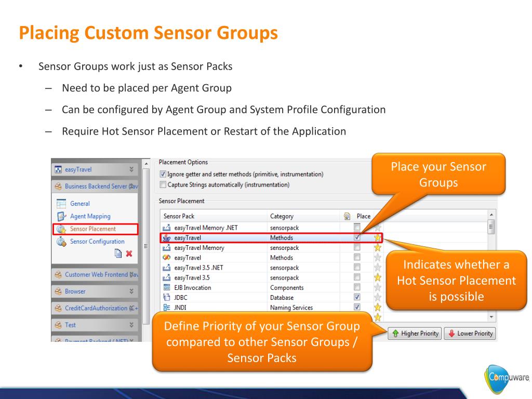Click the Components category cell
This screenshot has height=399, width=532.
coord(287,288)
